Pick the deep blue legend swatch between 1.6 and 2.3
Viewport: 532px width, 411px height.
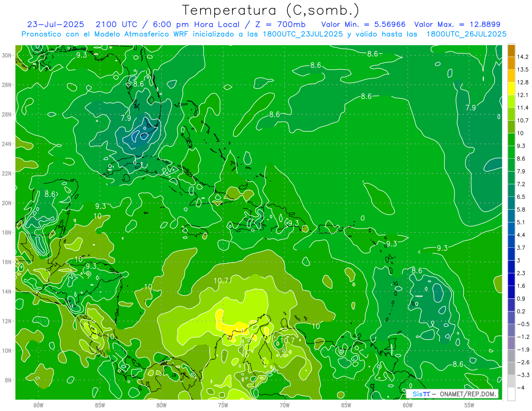click(511, 279)
